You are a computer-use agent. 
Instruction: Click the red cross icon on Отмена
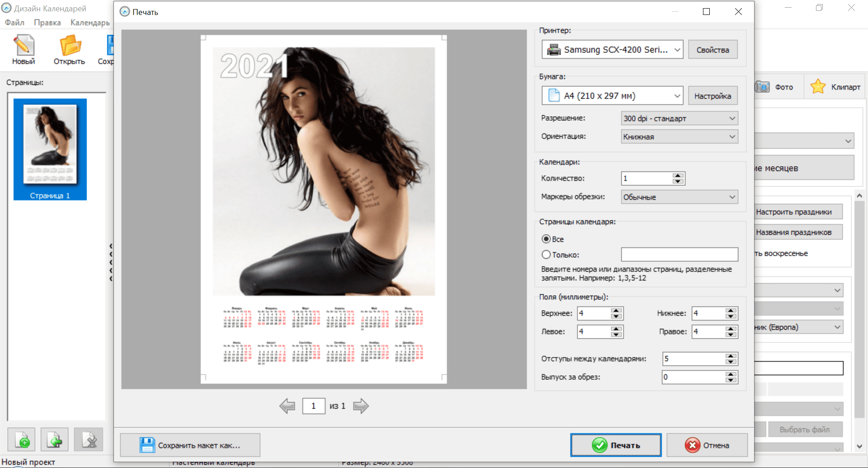[x=692, y=445]
